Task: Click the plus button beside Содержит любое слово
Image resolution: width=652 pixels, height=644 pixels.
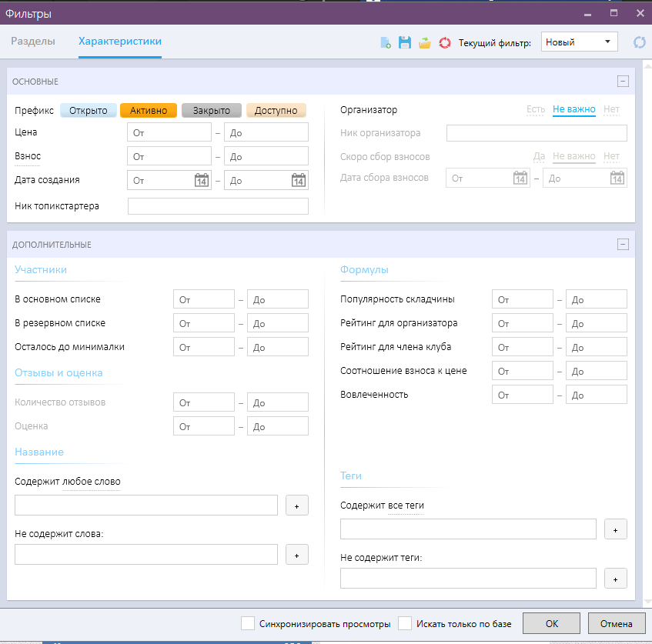Action: coord(297,506)
